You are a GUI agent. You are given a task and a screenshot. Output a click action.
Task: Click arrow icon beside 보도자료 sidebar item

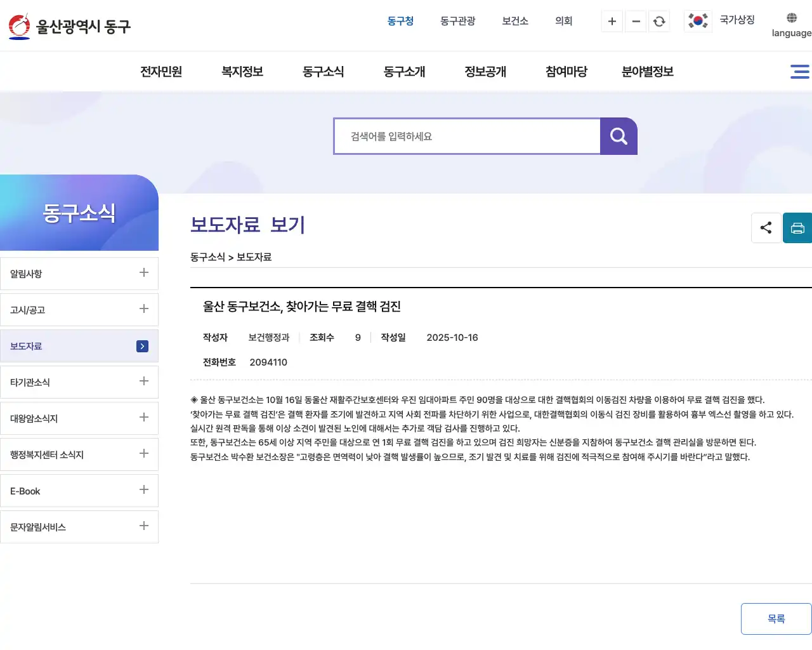[x=143, y=346]
